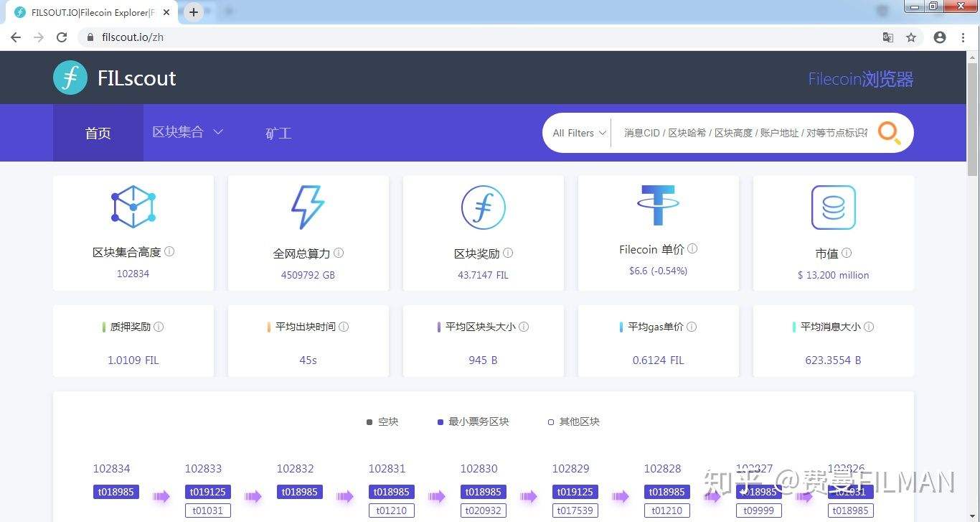Image resolution: width=980 pixels, height=522 pixels.
Task: Click the 最小票务区块 legend item
Action: click(473, 421)
